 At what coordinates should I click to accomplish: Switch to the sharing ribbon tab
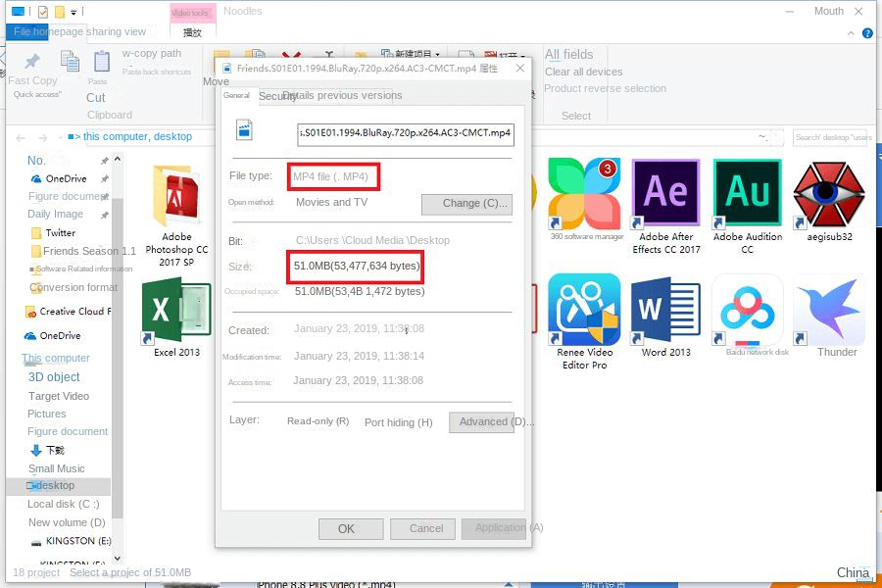pos(103,31)
